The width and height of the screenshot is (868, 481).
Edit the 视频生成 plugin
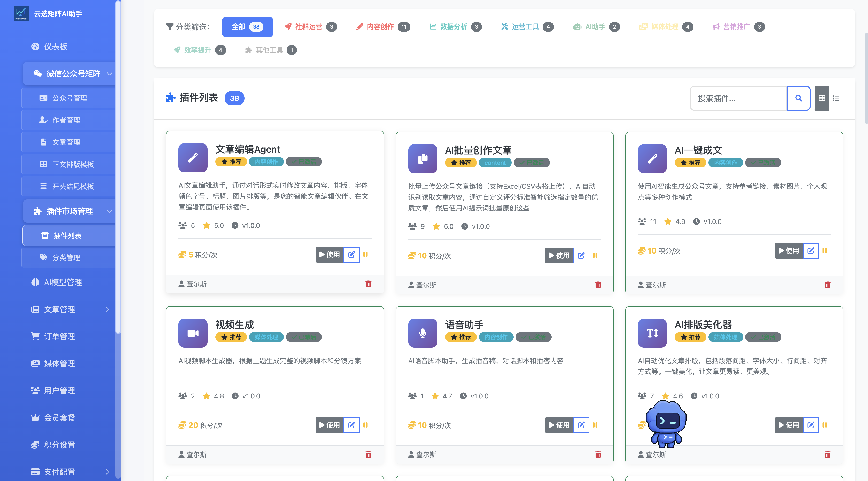click(351, 425)
